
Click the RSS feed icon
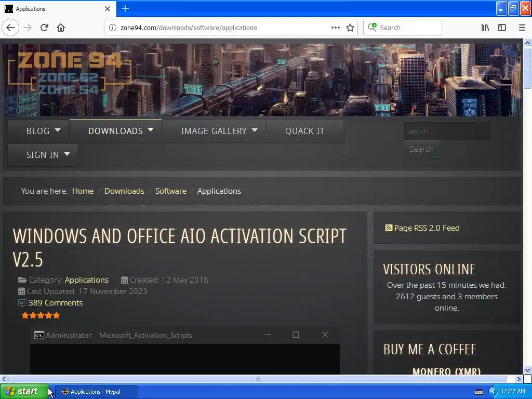(x=389, y=228)
